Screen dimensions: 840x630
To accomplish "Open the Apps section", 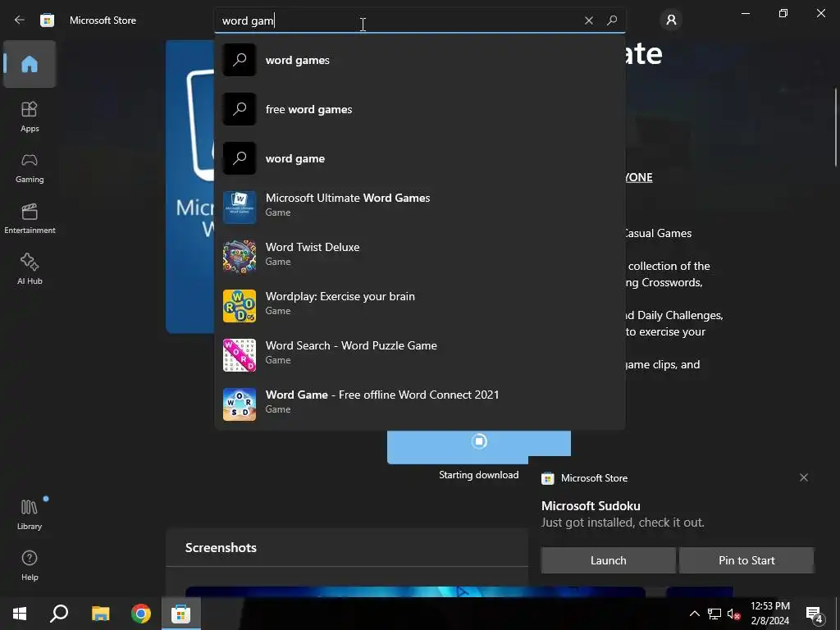I will click(x=30, y=116).
